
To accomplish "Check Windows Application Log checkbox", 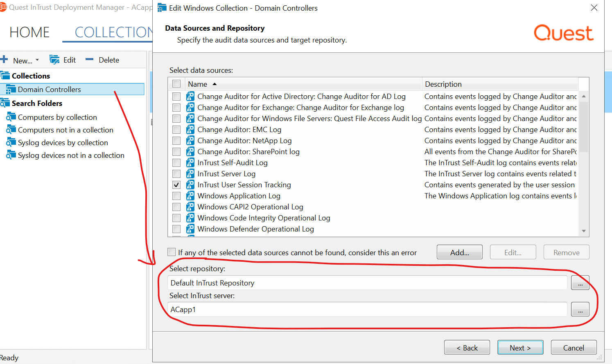I will coord(176,195).
